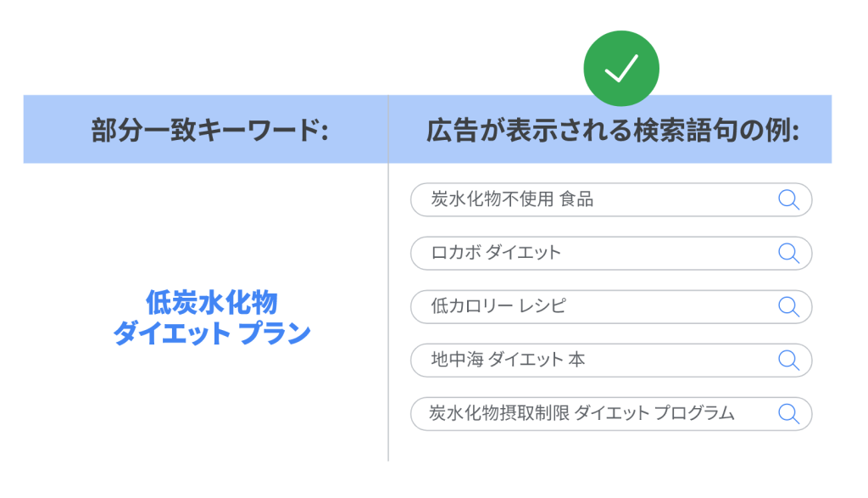The image size is (868, 498).
Task: Click the green checkmark circle icon
Action: 621,68
